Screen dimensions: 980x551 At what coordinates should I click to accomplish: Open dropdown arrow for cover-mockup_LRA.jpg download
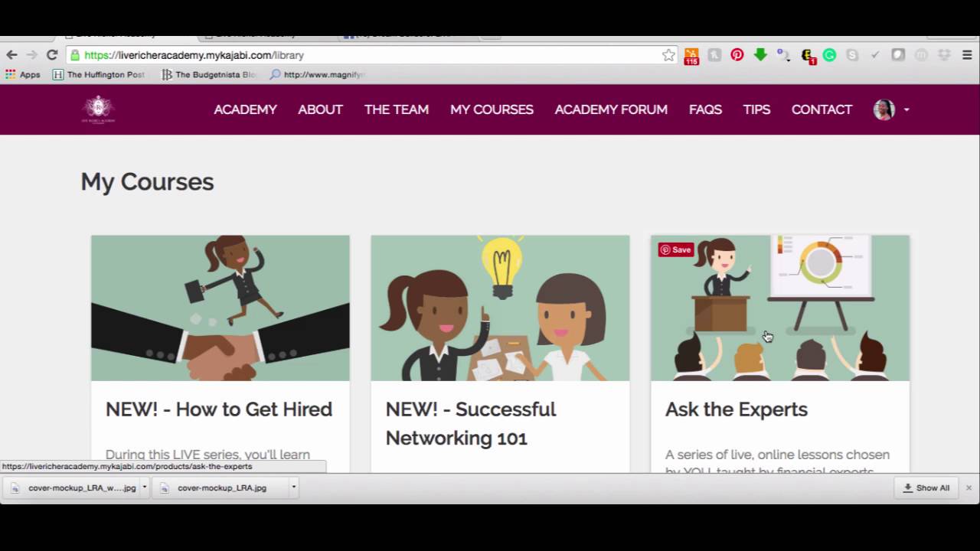[293, 487]
